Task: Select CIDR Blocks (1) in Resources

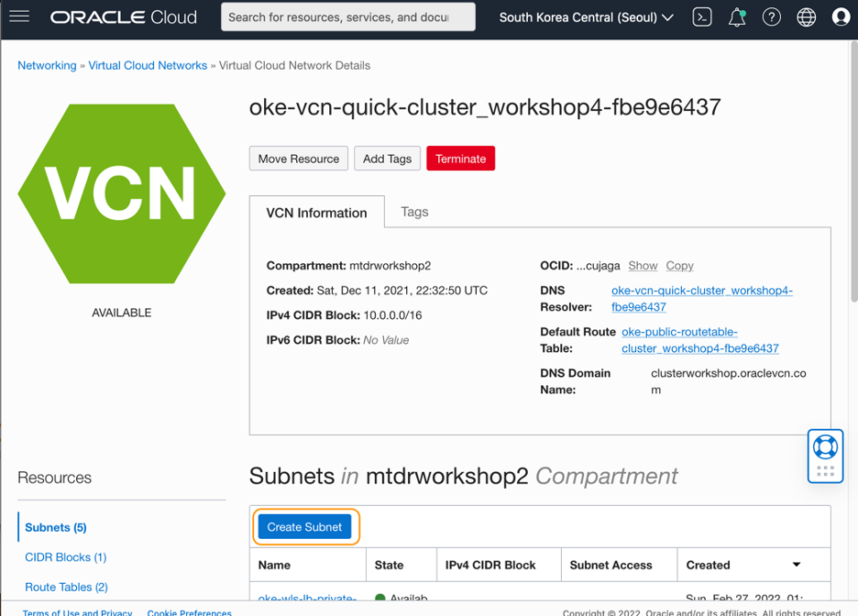Action: click(66, 557)
